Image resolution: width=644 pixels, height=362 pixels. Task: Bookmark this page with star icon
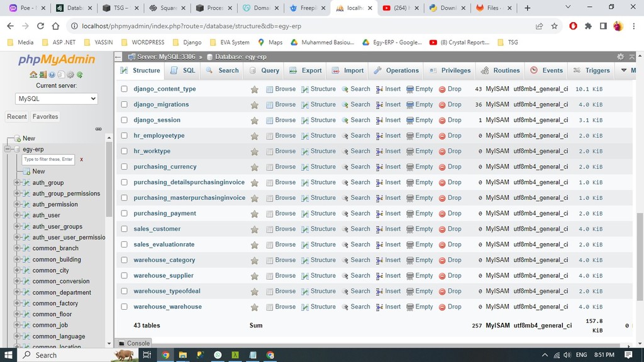click(555, 26)
